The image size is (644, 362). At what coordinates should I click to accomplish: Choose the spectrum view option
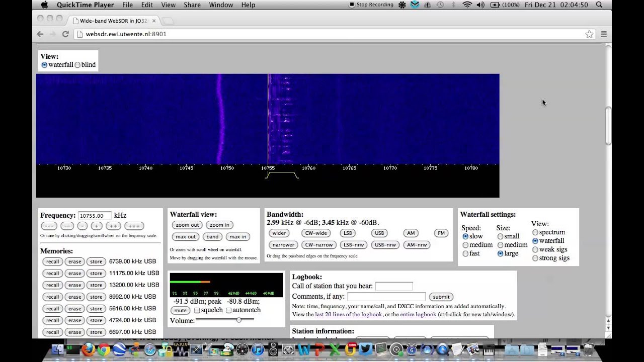(535, 232)
